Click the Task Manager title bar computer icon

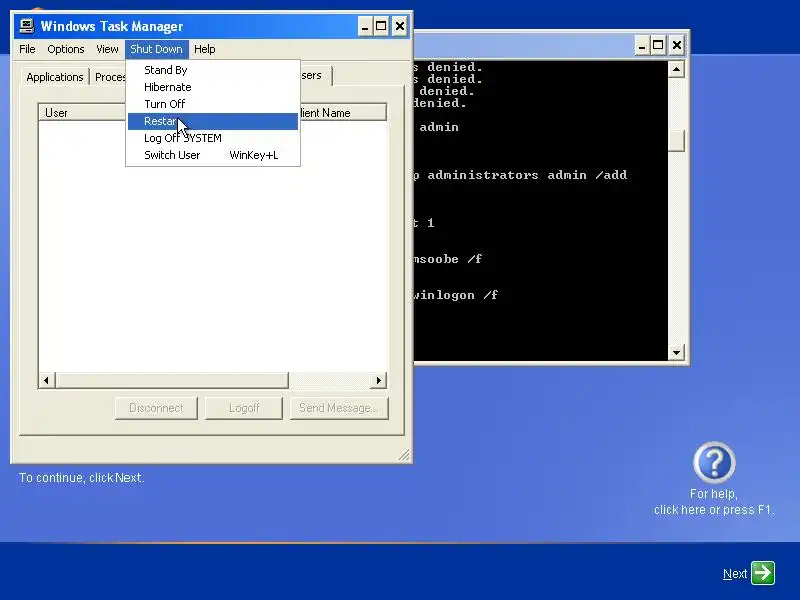[x=27, y=26]
